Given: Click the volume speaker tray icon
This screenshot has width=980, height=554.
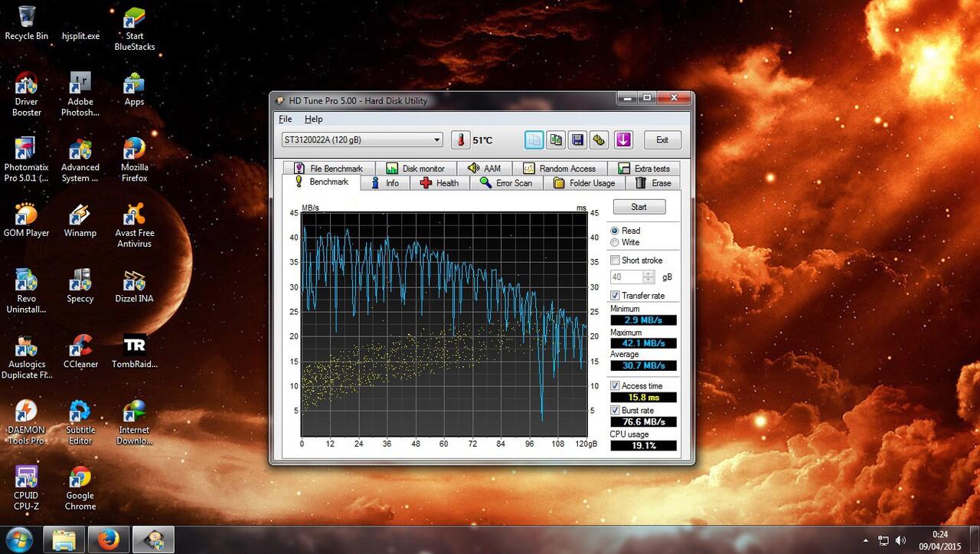Looking at the screenshot, I should tap(900, 540).
